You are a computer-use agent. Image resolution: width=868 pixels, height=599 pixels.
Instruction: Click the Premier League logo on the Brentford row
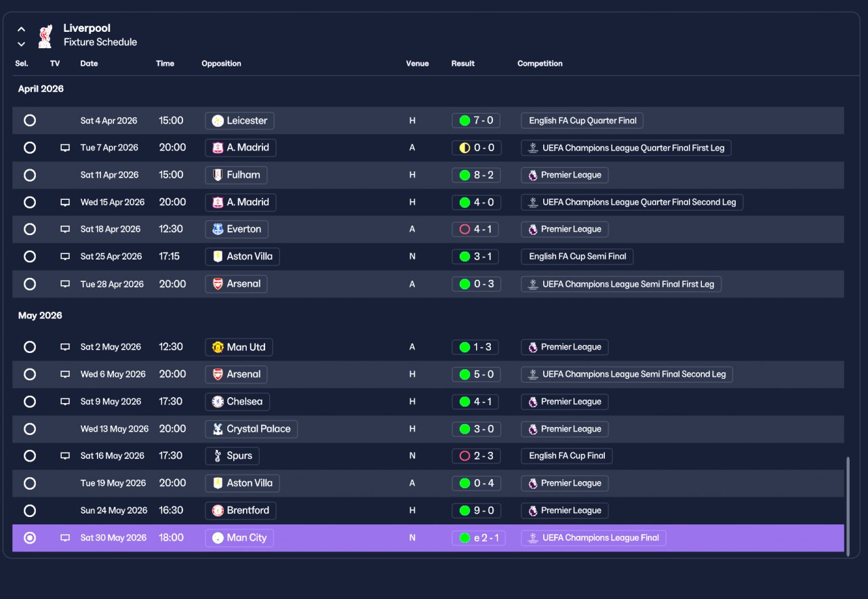click(x=533, y=511)
